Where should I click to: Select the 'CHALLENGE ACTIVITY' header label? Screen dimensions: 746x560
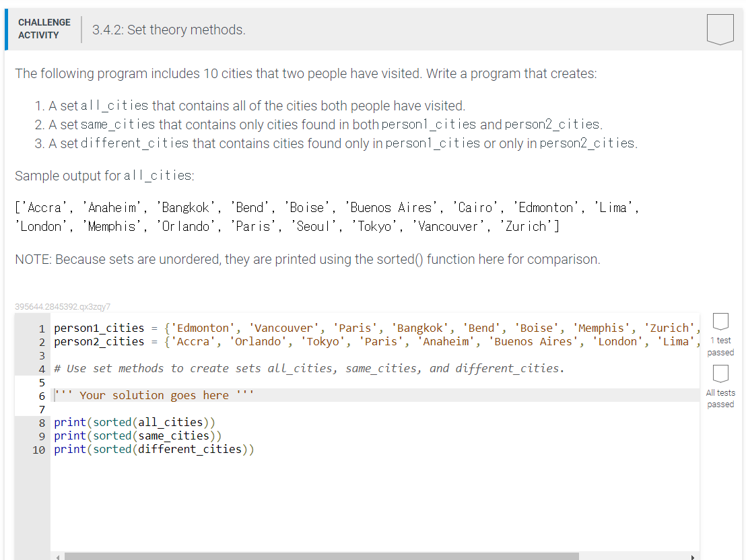pos(43,29)
